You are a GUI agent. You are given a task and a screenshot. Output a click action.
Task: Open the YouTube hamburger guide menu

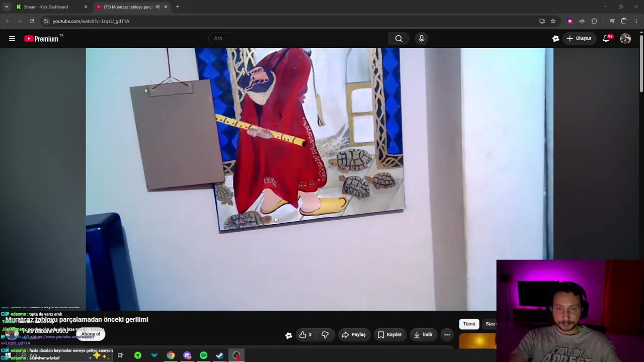[12, 39]
